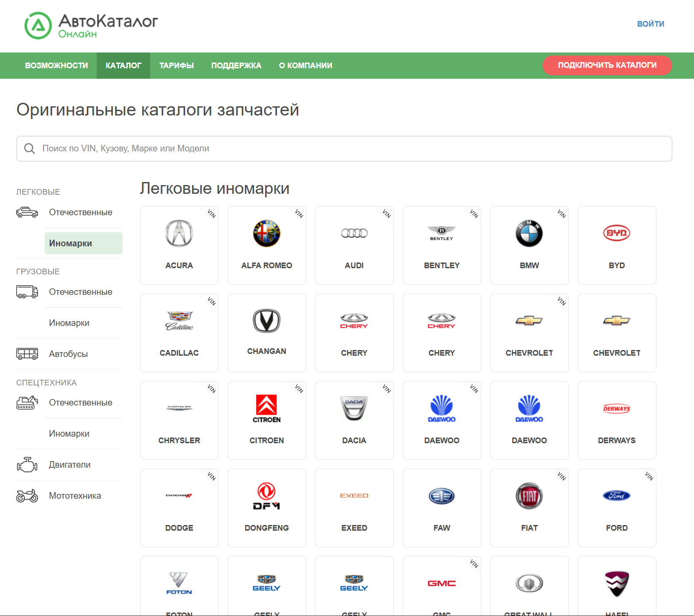
Task: Click the Подключить каталоги button
Action: (607, 65)
